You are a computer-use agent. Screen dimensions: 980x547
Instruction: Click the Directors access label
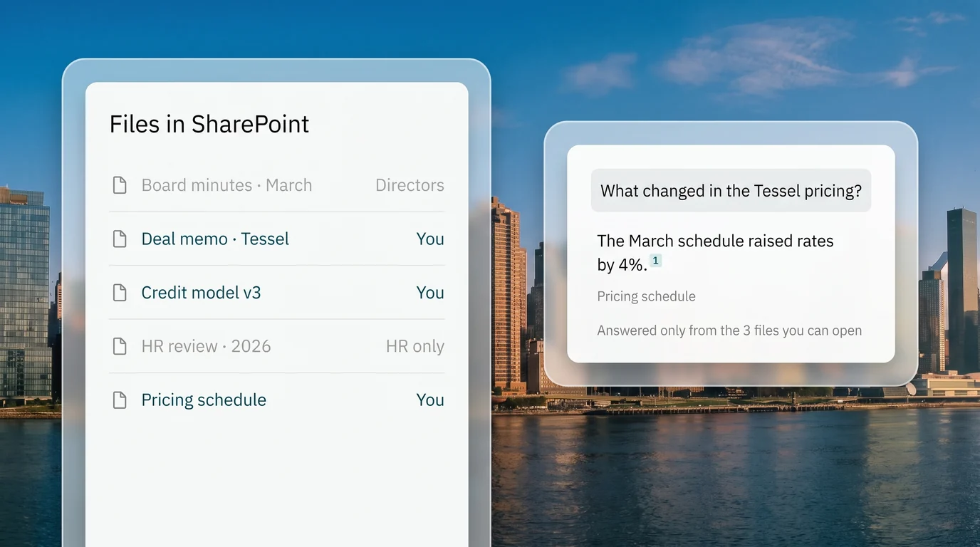click(410, 185)
